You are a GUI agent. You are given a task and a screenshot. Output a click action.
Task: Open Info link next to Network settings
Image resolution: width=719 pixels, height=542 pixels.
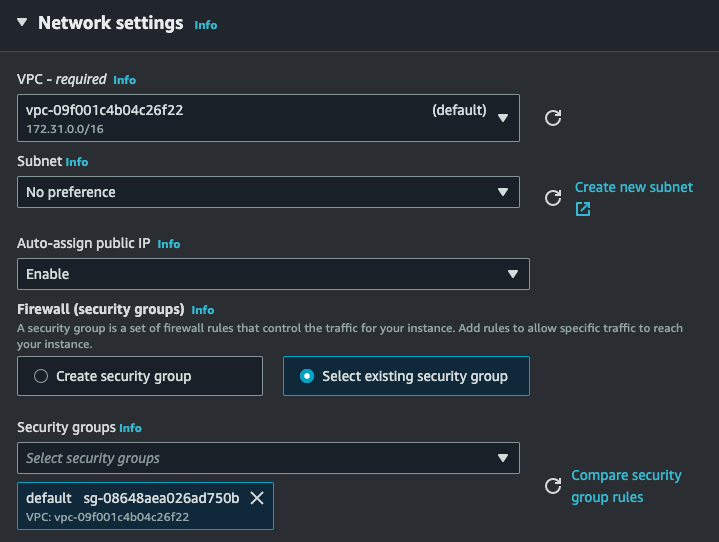[205, 25]
